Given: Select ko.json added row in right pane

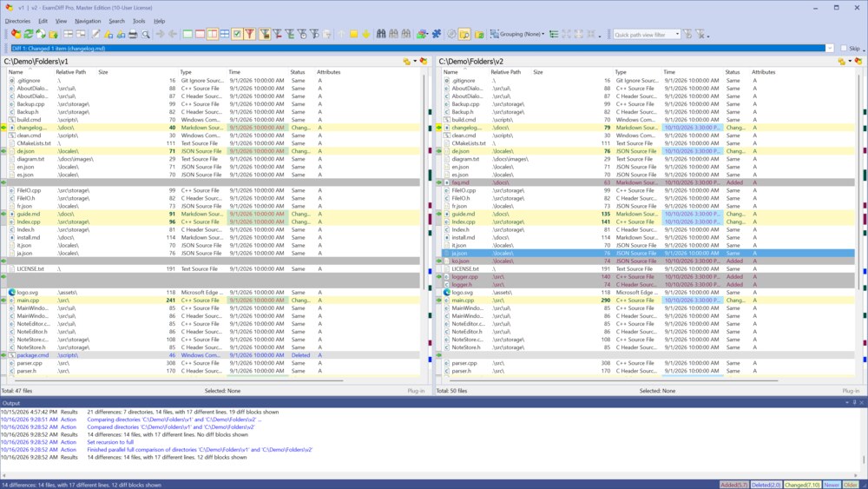Looking at the screenshot, I should coord(648,261).
